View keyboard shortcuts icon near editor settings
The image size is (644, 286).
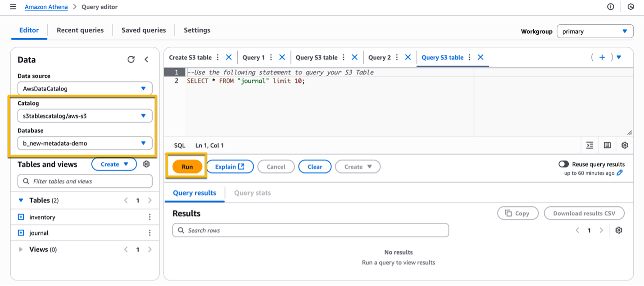point(607,145)
